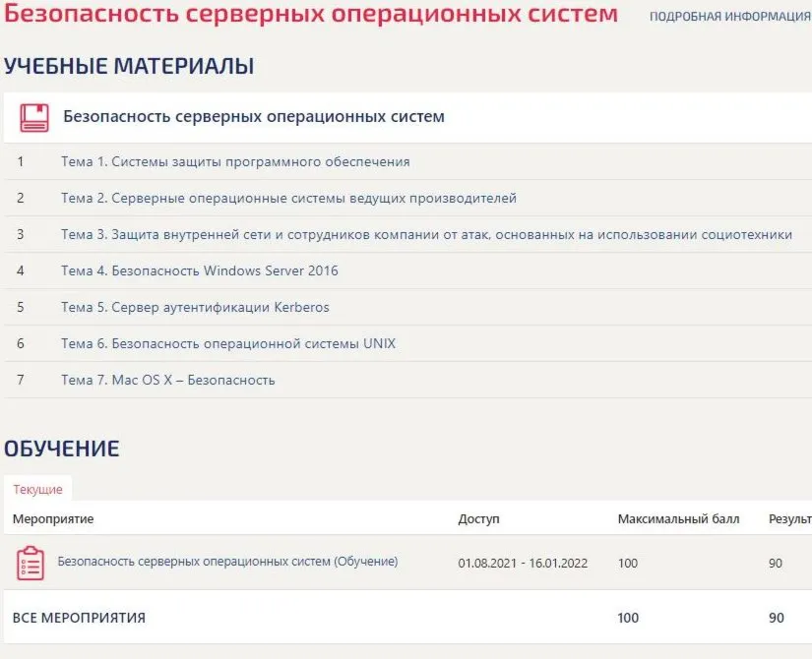Click the clipboard checklist icon in Обучение
The height and width of the screenshot is (659, 812).
31,563
